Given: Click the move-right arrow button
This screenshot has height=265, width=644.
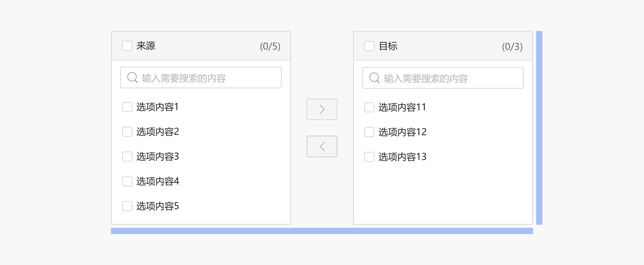Looking at the screenshot, I should pos(322,109).
